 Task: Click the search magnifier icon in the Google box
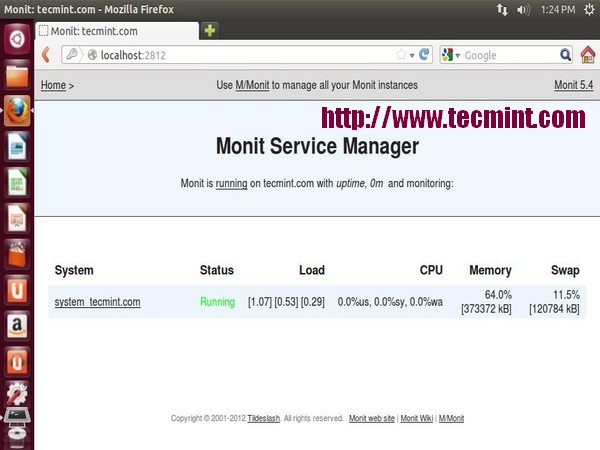pos(565,55)
